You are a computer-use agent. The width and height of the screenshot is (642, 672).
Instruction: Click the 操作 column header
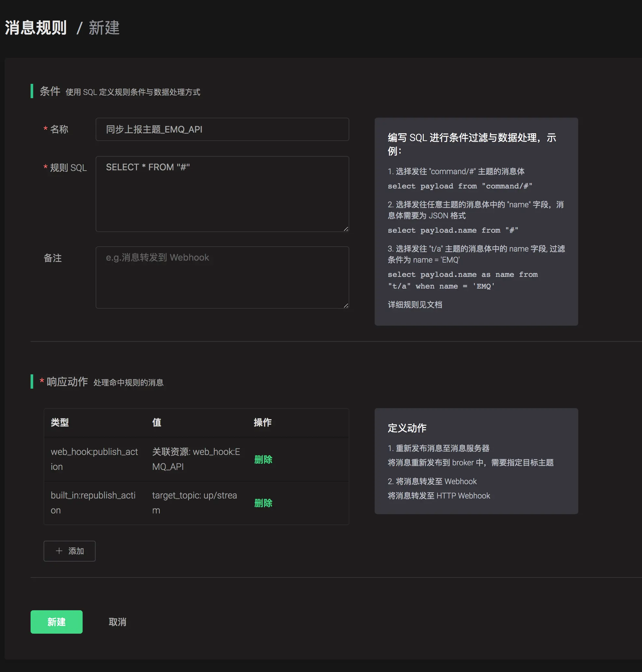(263, 422)
